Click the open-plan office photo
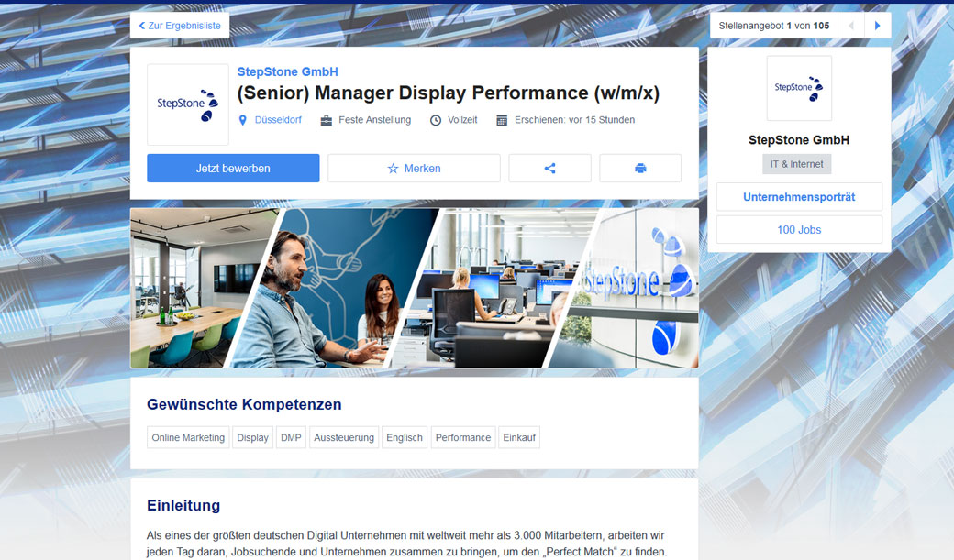Screen dimensions: 954x560 tap(494, 288)
